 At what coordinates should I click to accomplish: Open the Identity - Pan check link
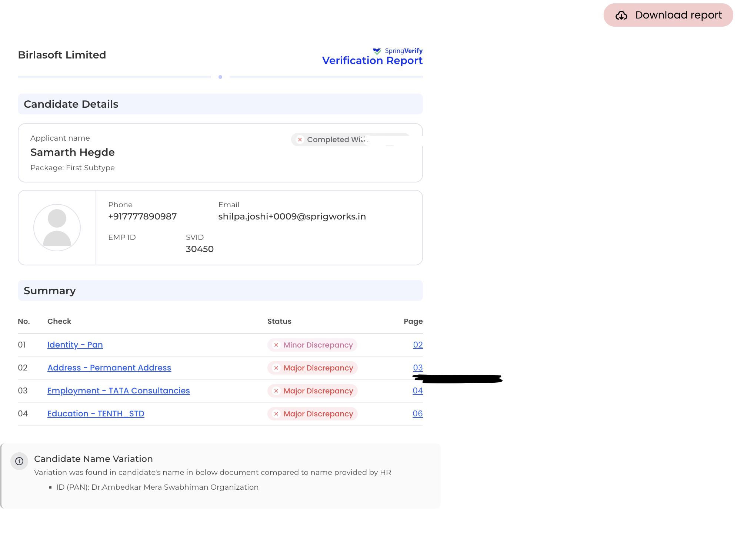point(75,345)
